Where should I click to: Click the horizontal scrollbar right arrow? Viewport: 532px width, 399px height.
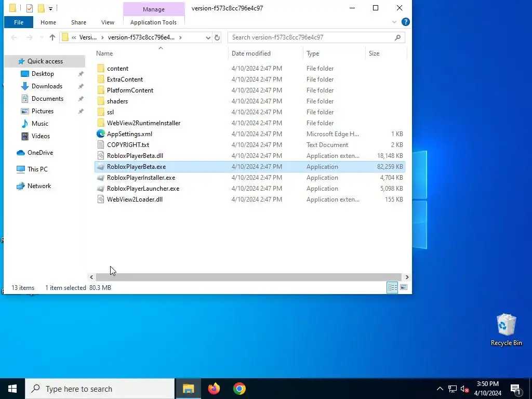click(x=407, y=277)
